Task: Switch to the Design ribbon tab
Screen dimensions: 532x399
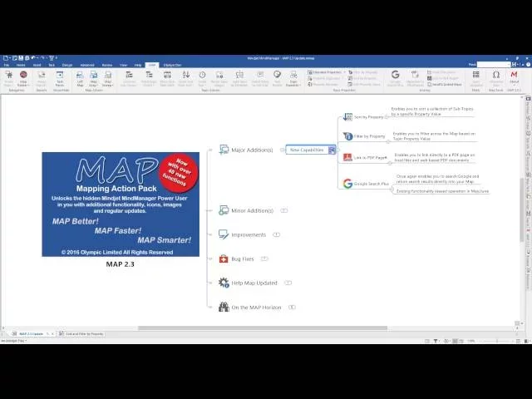Action: click(67, 65)
